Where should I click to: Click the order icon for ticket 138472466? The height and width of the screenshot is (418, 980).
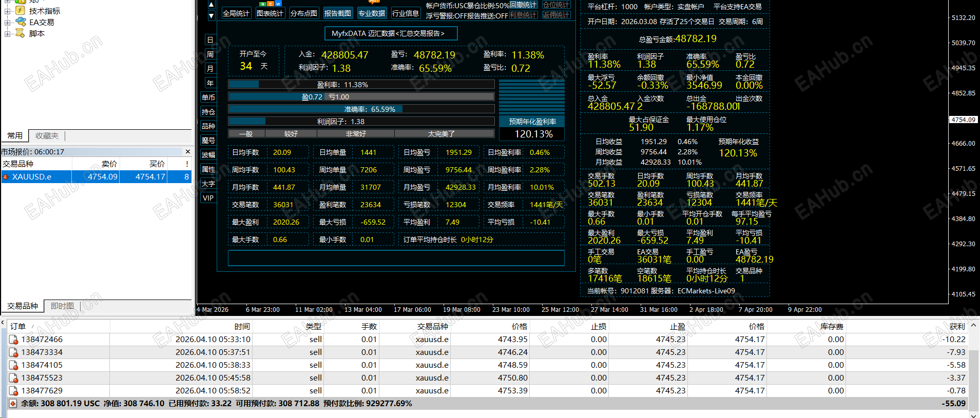[x=14, y=340]
